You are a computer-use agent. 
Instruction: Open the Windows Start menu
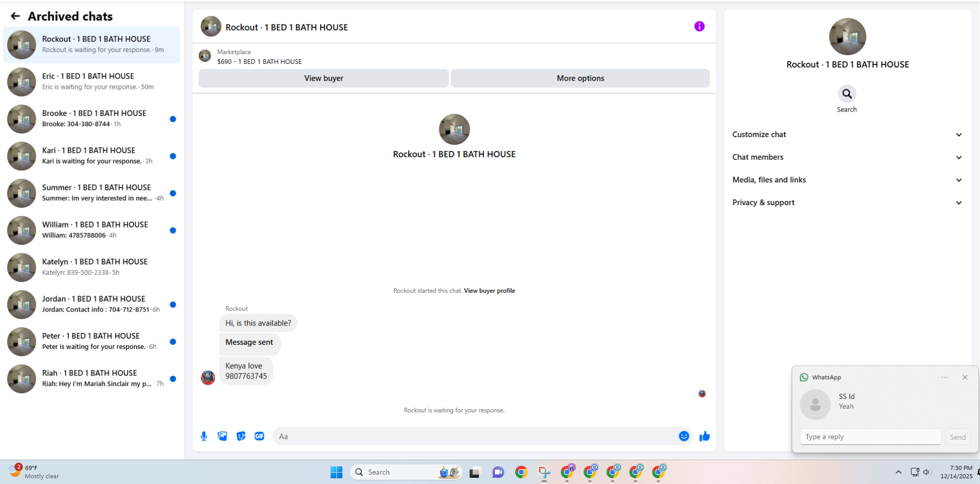336,472
